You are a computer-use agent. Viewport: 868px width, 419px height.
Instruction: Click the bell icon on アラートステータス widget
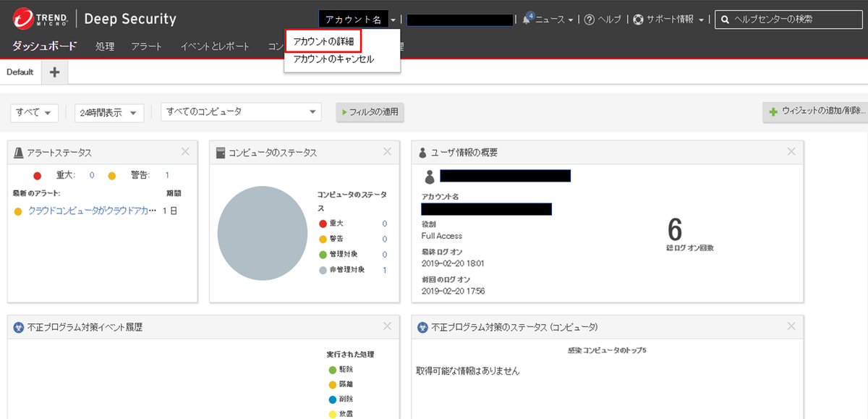click(x=17, y=151)
